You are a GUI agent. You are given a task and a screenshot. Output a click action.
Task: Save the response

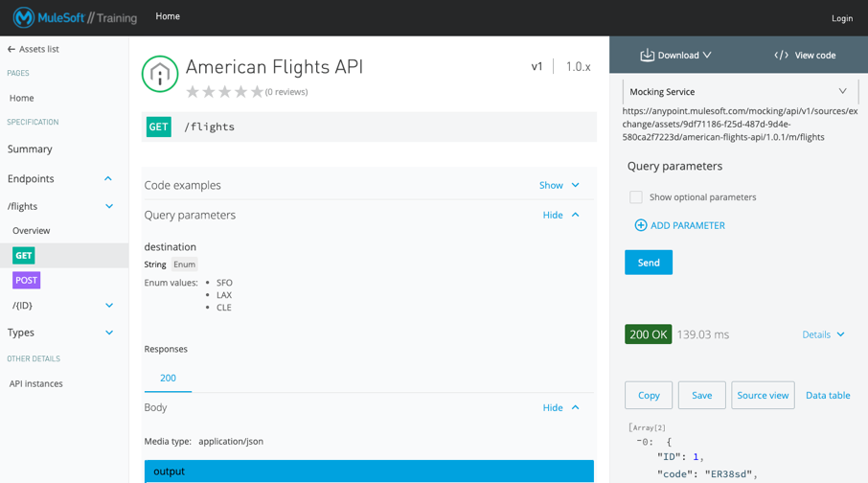point(702,396)
